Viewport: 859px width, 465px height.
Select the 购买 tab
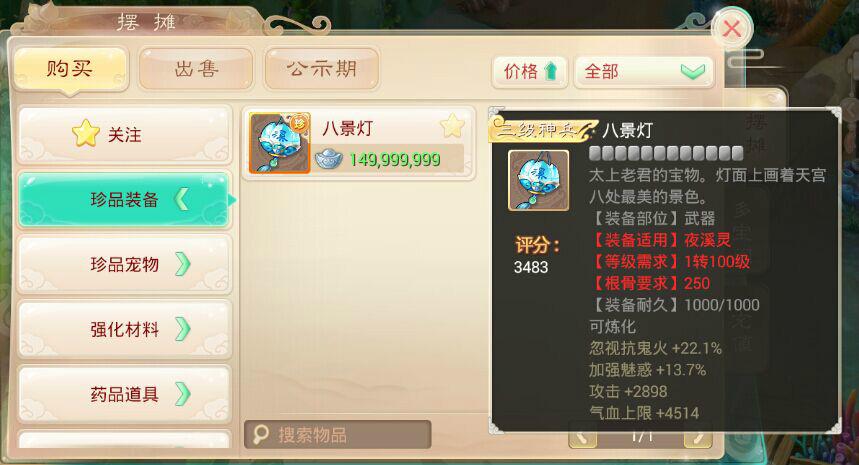(70, 69)
